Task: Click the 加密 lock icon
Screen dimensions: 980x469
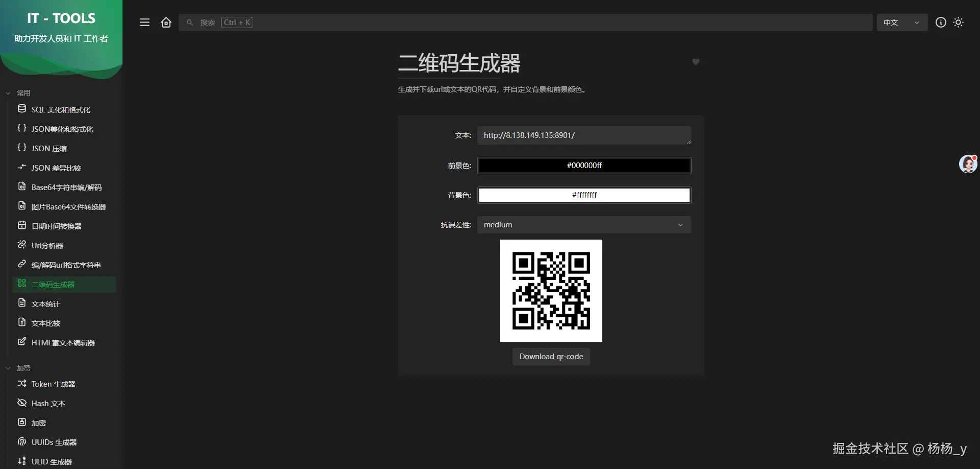Action: pyautogui.click(x=22, y=422)
